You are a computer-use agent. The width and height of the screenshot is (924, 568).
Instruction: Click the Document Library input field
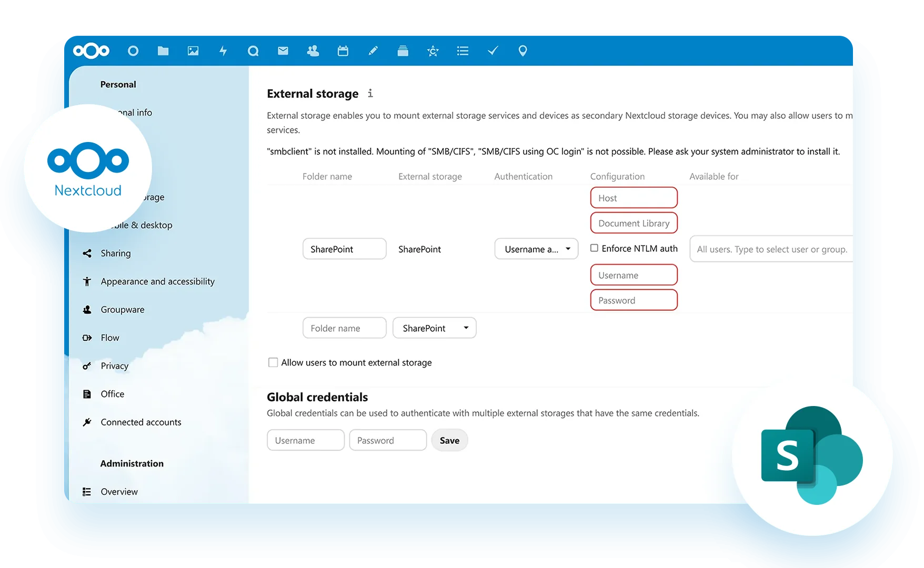coord(634,224)
